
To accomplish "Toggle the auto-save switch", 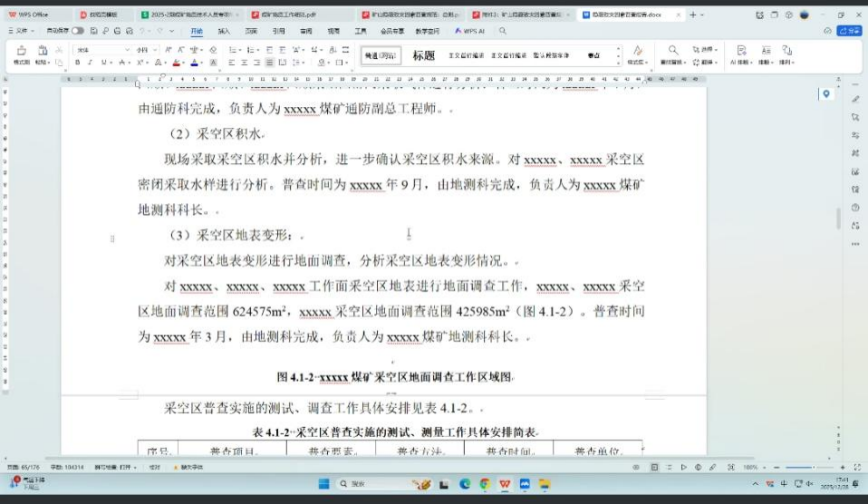I will pyautogui.click(x=78, y=31).
